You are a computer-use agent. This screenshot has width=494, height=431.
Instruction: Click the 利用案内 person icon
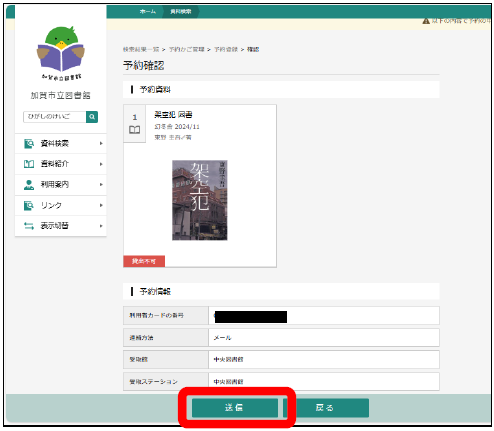coord(29,185)
